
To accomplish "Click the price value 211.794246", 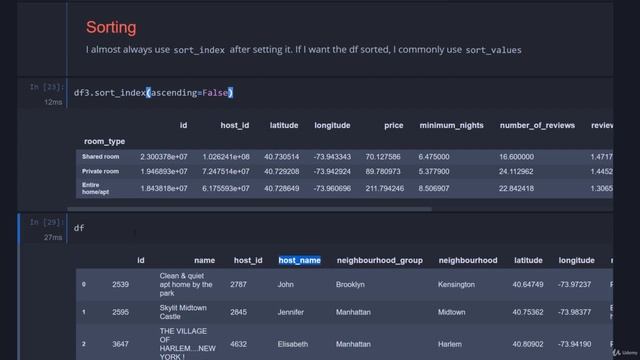I will pyautogui.click(x=384, y=189).
